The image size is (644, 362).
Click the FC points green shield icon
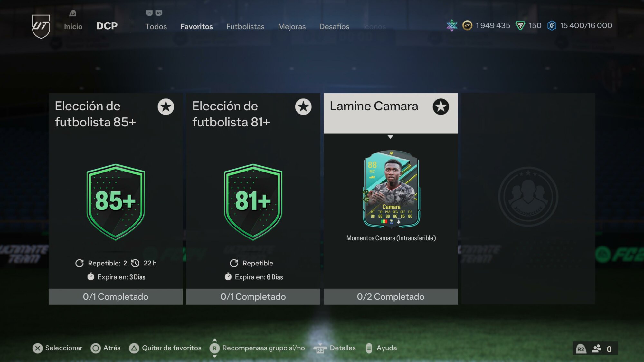(x=520, y=25)
